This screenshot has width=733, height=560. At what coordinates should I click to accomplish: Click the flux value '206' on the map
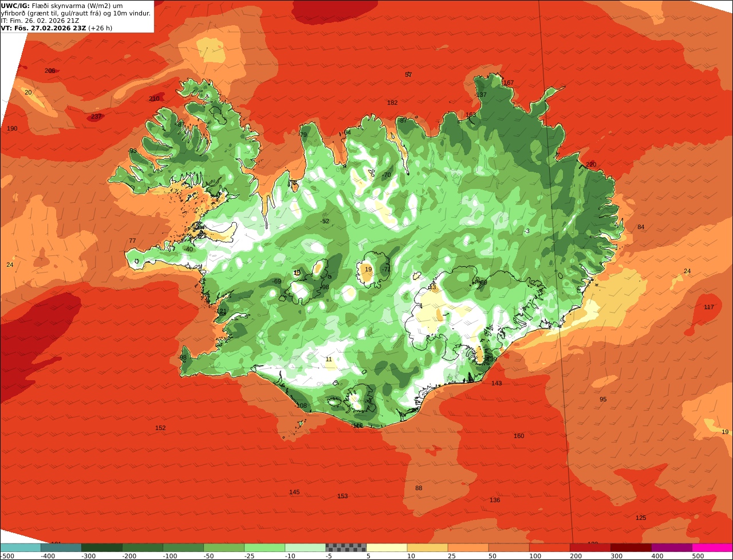click(50, 70)
